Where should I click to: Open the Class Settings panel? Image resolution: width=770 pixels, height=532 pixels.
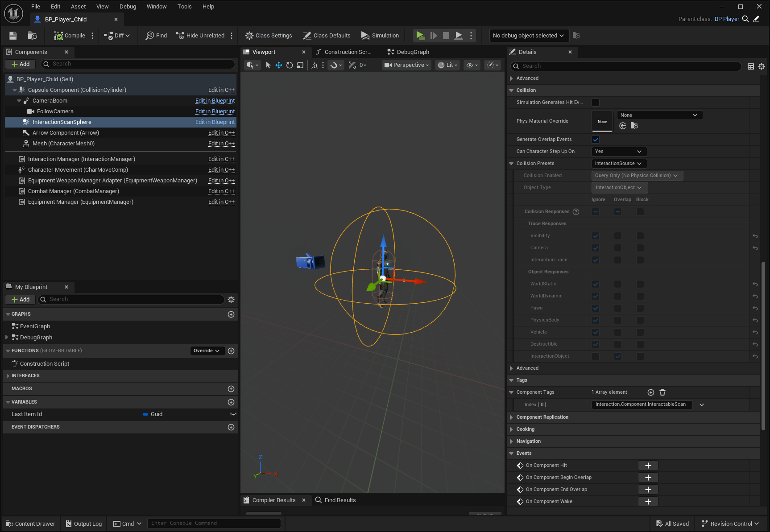pos(268,35)
